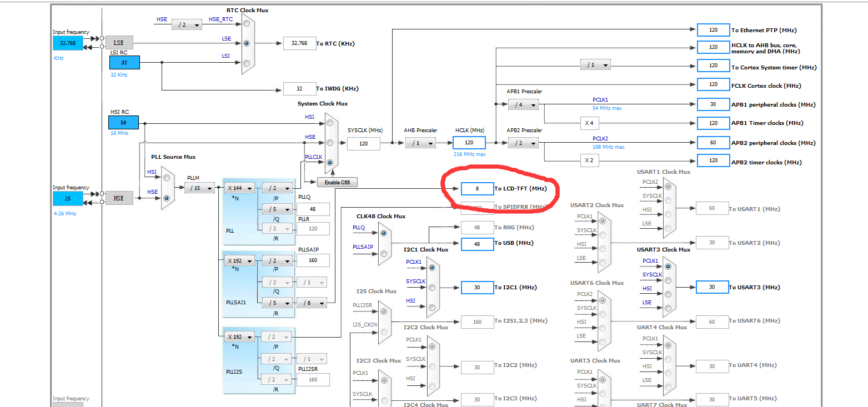This screenshot has height=407, width=868.
Task: Click the "54 MHz max" PCLK1 label
Action: click(x=607, y=108)
